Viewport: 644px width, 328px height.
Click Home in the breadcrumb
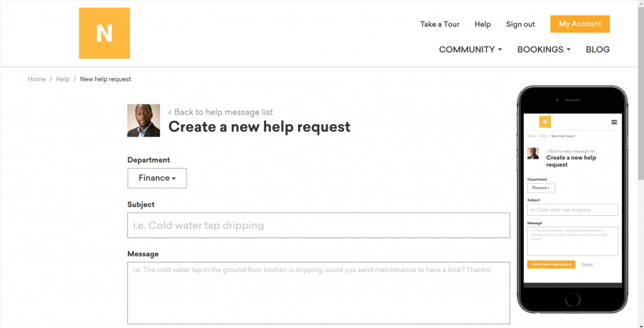point(36,79)
